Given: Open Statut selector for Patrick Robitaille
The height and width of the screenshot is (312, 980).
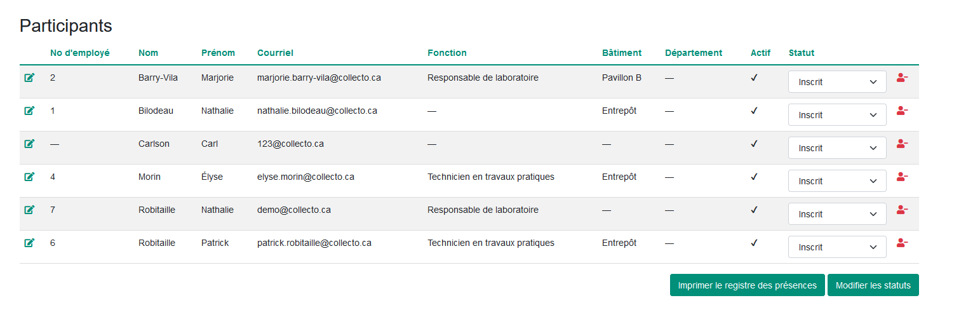Looking at the screenshot, I should pos(837,247).
